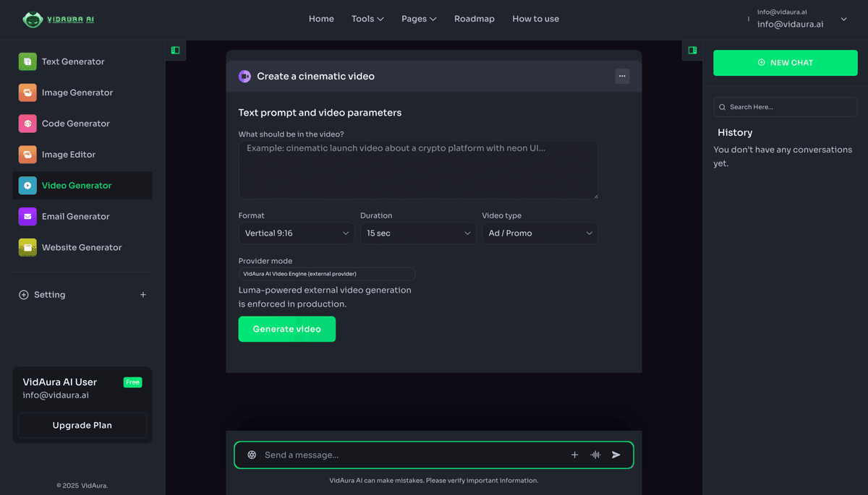868x495 pixels.
Task: Start a New Chat
Action: (x=785, y=63)
